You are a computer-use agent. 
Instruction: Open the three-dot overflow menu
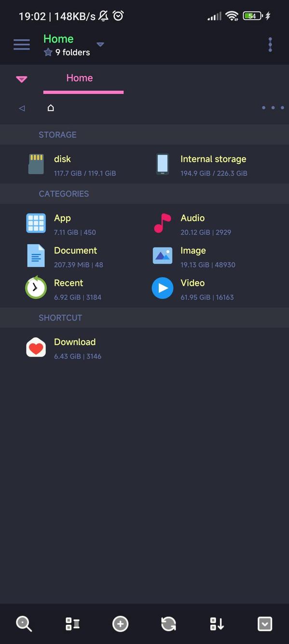(270, 44)
